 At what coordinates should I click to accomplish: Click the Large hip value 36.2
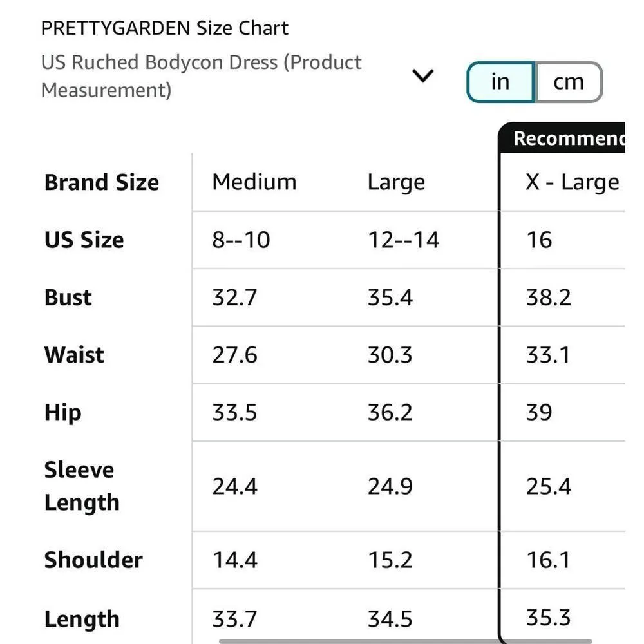390,412
